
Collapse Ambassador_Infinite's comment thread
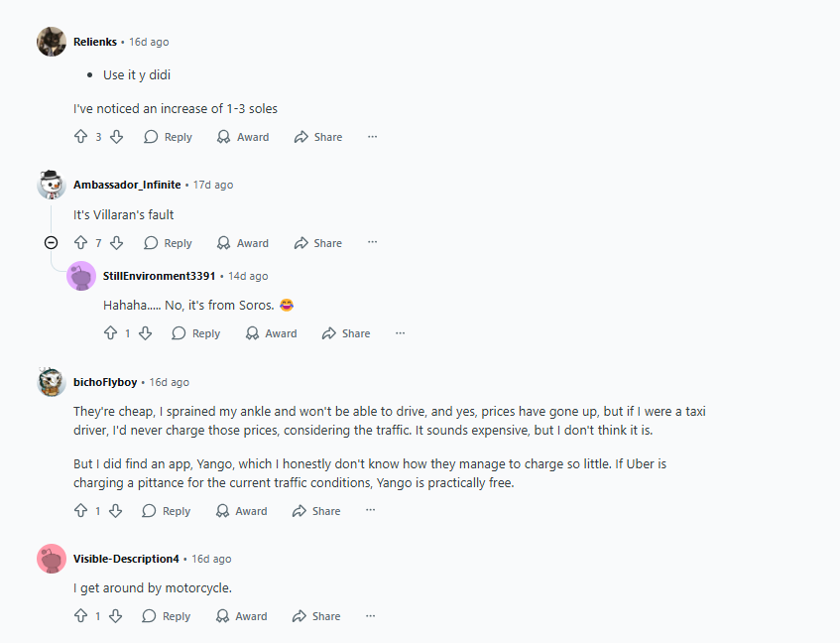coord(52,243)
